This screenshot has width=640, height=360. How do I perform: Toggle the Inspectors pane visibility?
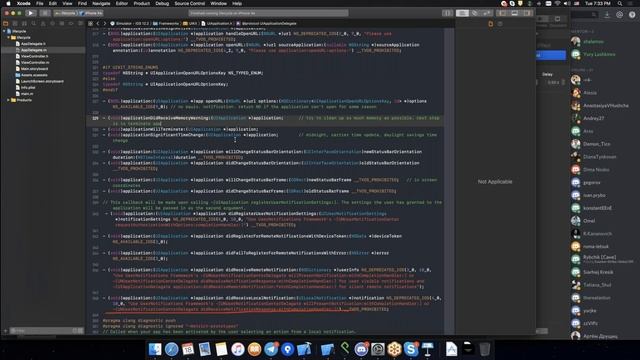pos(527,13)
